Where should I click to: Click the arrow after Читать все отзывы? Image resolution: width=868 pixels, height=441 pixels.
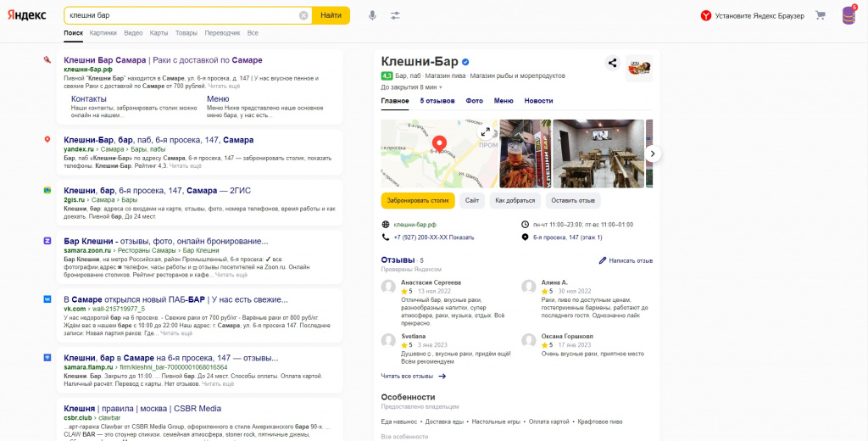point(442,377)
